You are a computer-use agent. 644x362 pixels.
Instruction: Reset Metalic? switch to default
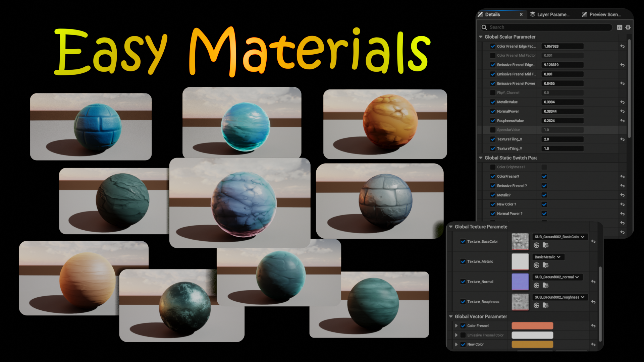click(x=622, y=195)
